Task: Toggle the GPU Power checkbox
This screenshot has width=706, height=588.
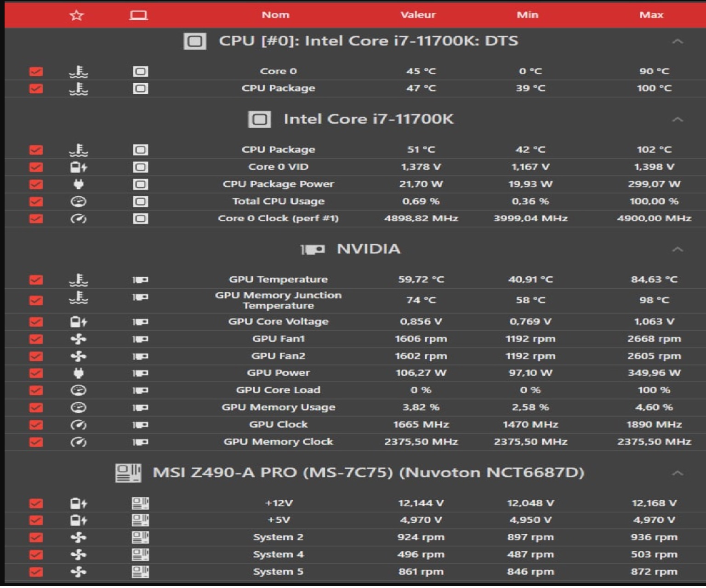Action: pos(36,373)
